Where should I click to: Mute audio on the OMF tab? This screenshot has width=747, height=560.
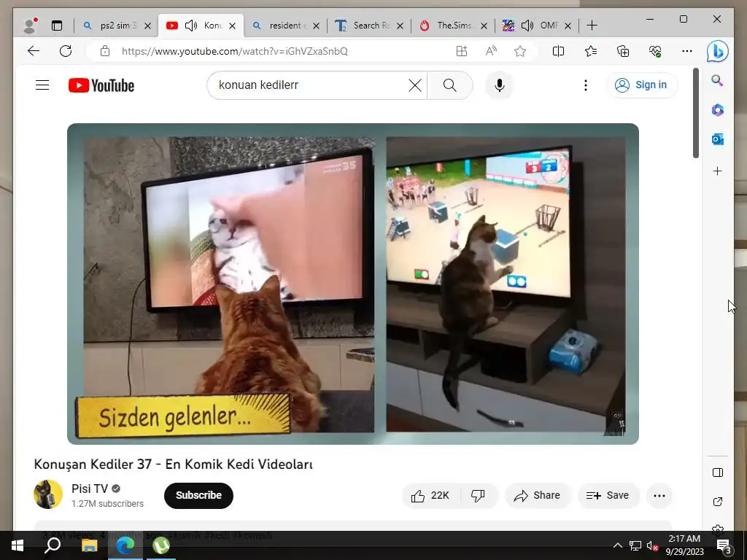click(527, 26)
